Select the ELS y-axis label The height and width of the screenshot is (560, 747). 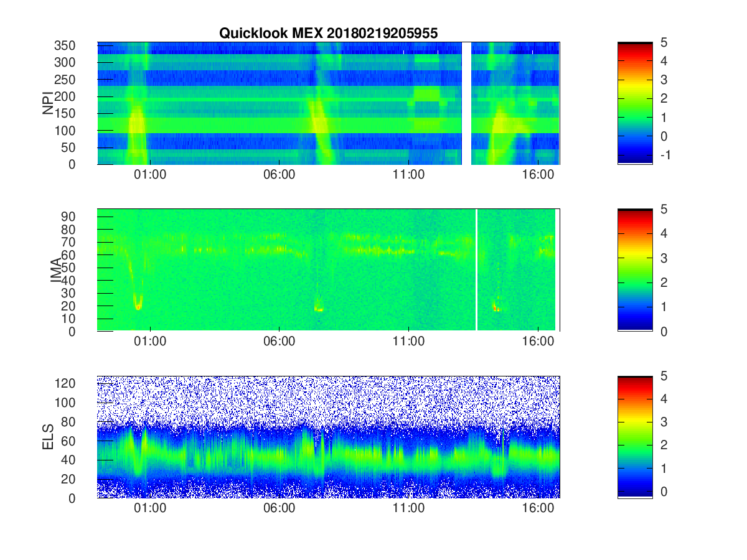coord(48,437)
